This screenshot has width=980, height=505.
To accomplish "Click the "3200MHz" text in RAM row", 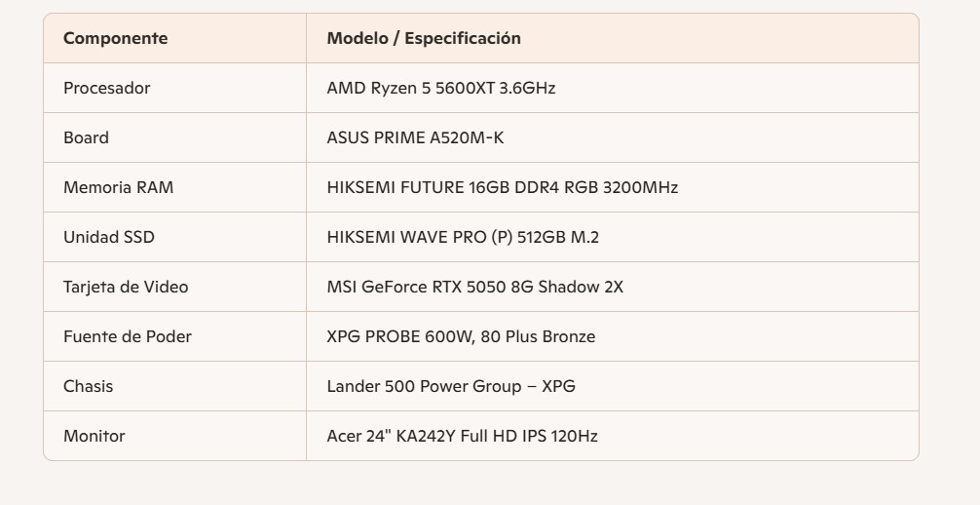I will pos(641,188).
